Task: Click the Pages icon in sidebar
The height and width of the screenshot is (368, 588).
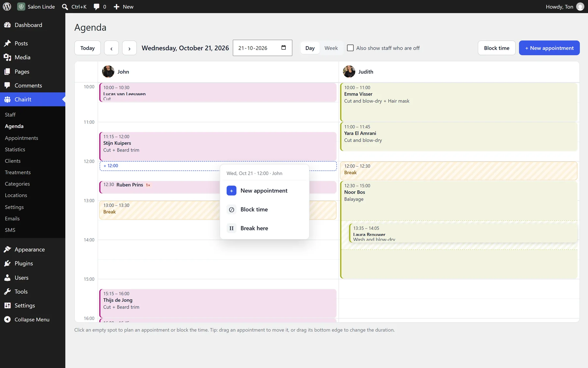Action: click(x=8, y=72)
